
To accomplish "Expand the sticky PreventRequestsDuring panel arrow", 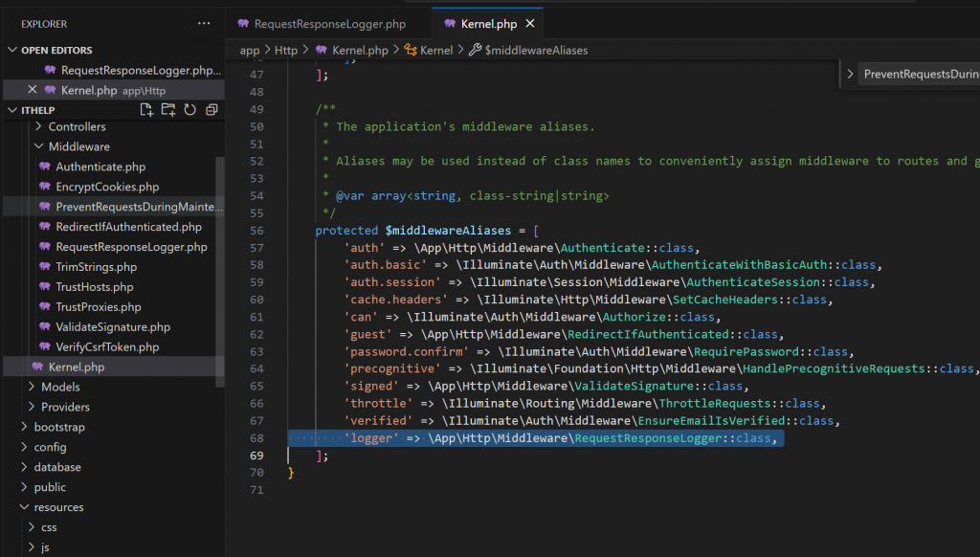I will pyautogui.click(x=850, y=74).
